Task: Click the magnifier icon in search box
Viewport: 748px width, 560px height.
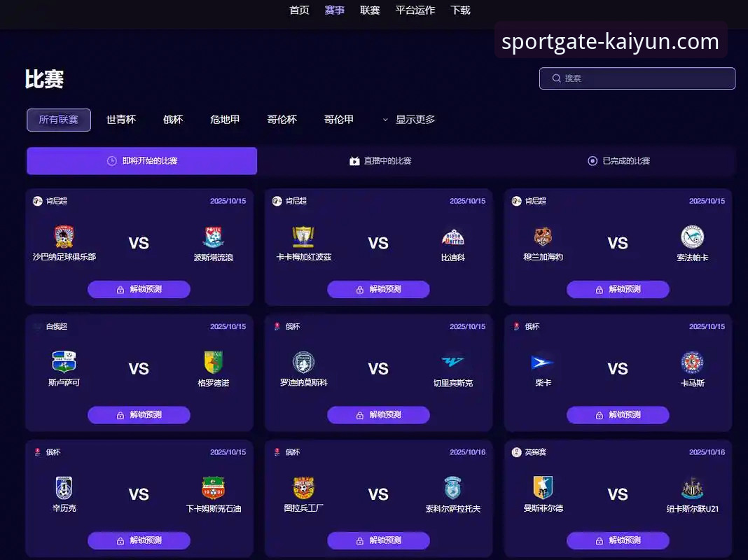Action: point(556,78)
